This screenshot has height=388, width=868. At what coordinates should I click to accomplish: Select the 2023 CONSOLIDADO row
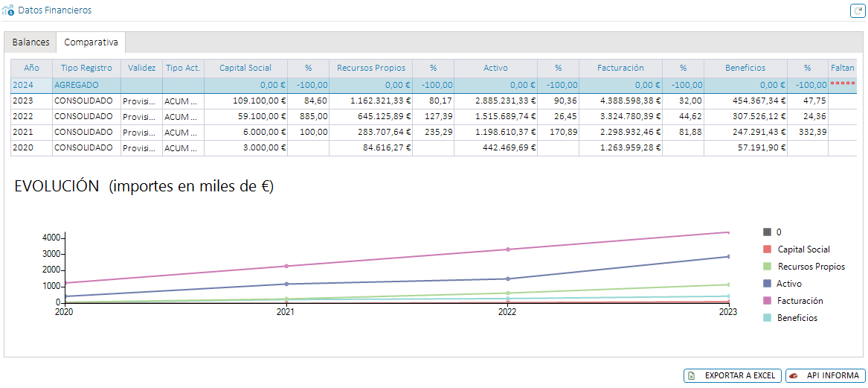click(82, 101)
